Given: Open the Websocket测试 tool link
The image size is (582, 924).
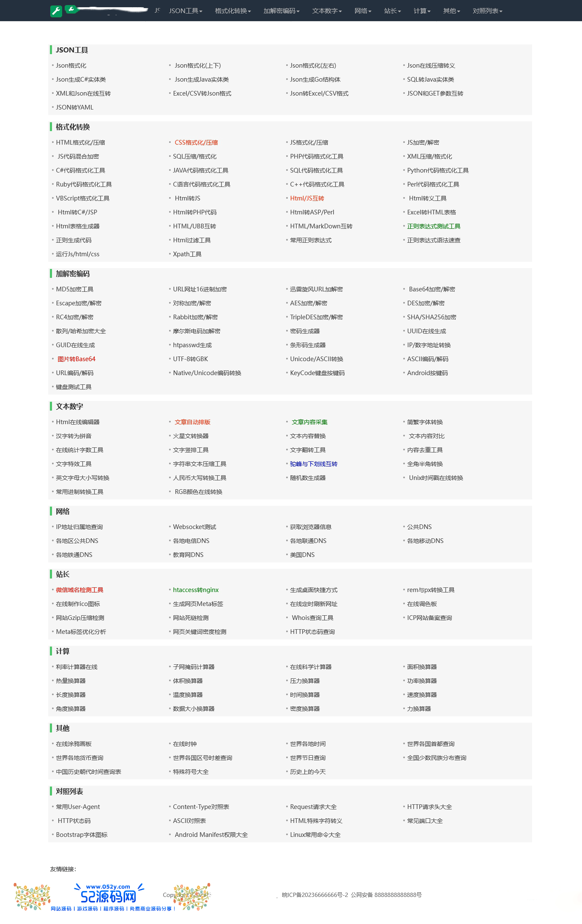Looking at the screenshot, I should click(194, 527).
